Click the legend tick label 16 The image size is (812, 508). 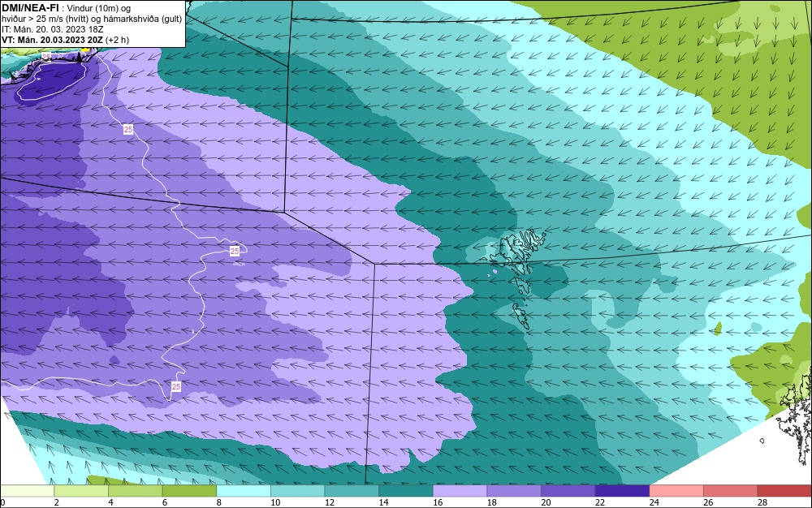[438, 502]
